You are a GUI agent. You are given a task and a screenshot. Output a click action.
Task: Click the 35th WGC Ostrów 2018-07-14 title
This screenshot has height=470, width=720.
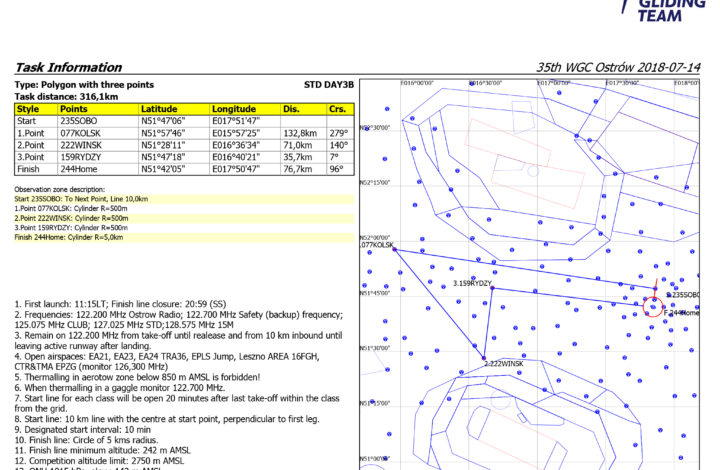pyautogui.click(x=618, y=68)
